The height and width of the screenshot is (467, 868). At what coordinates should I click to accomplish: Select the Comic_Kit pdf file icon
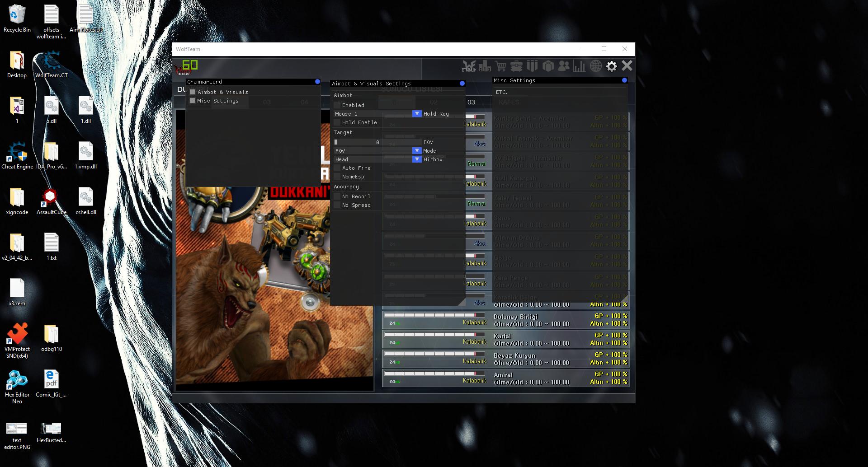[51, 384]
